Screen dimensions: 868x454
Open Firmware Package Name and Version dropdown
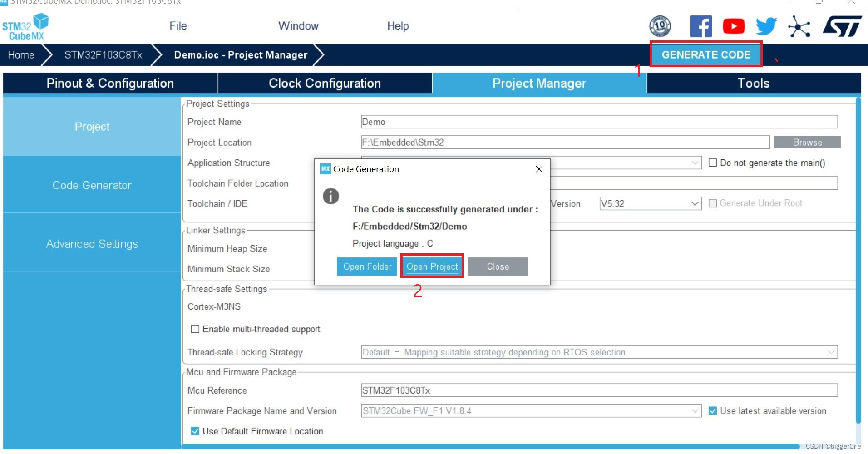531,411
